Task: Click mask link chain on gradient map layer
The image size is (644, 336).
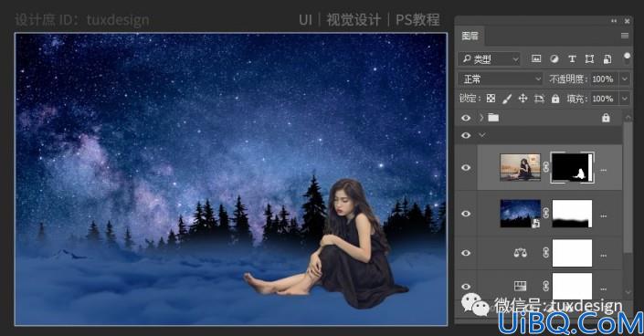Action: [545, 286]
